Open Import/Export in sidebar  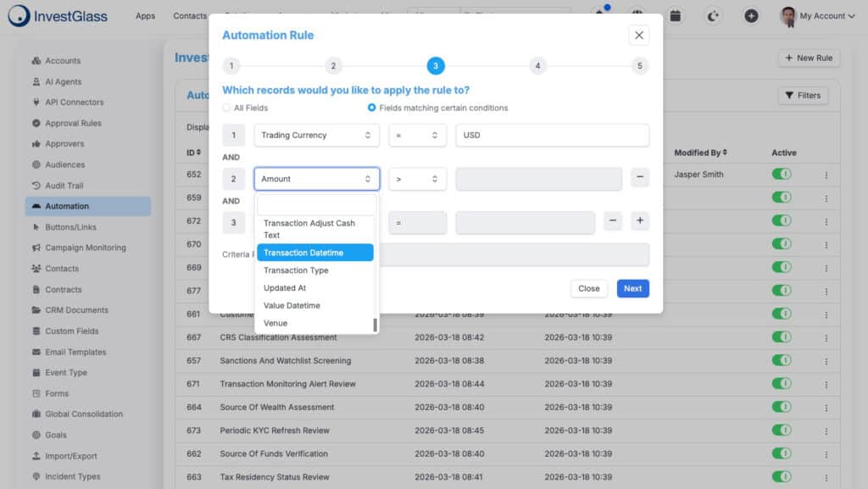(x=64, y=456)
